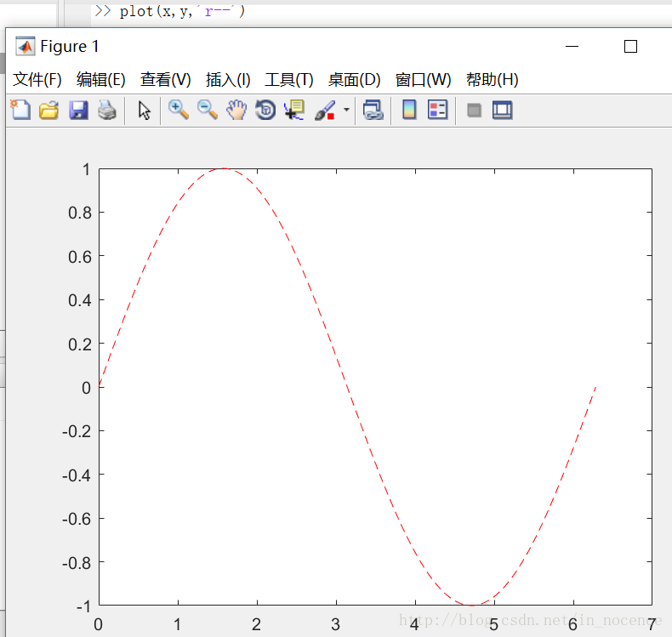The height and width of the screenshot is (637, 672).
Task: Maximize the Figure 1 window
Action: (x=630, y=47)
